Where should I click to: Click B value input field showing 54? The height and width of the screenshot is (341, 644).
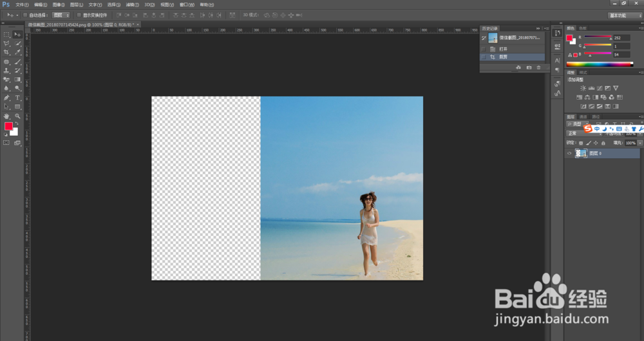click(x=622, y=55)
